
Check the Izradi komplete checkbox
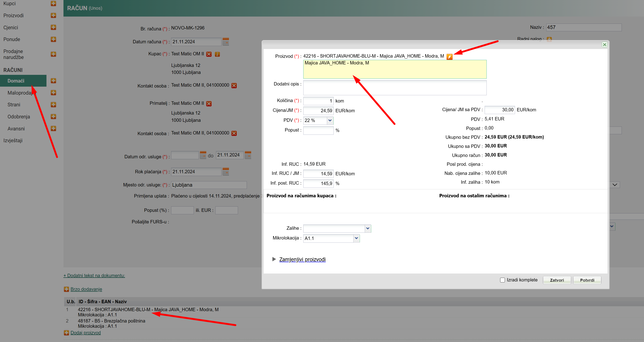pyautogui.click(x=502, y=280)
